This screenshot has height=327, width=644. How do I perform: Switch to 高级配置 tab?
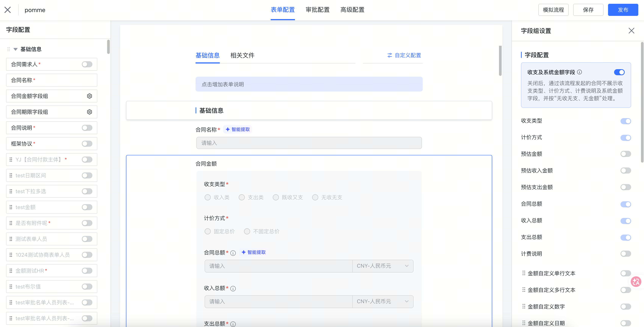(352, 10)
